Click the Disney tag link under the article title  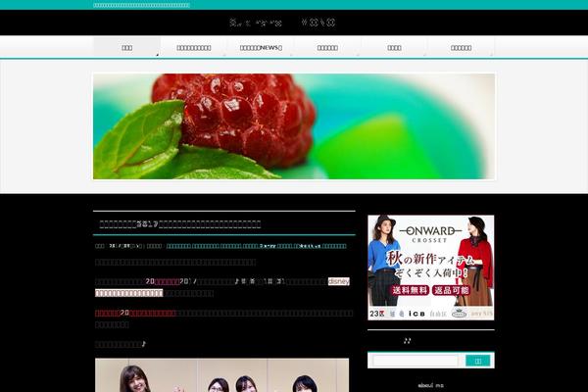(268, 246)
